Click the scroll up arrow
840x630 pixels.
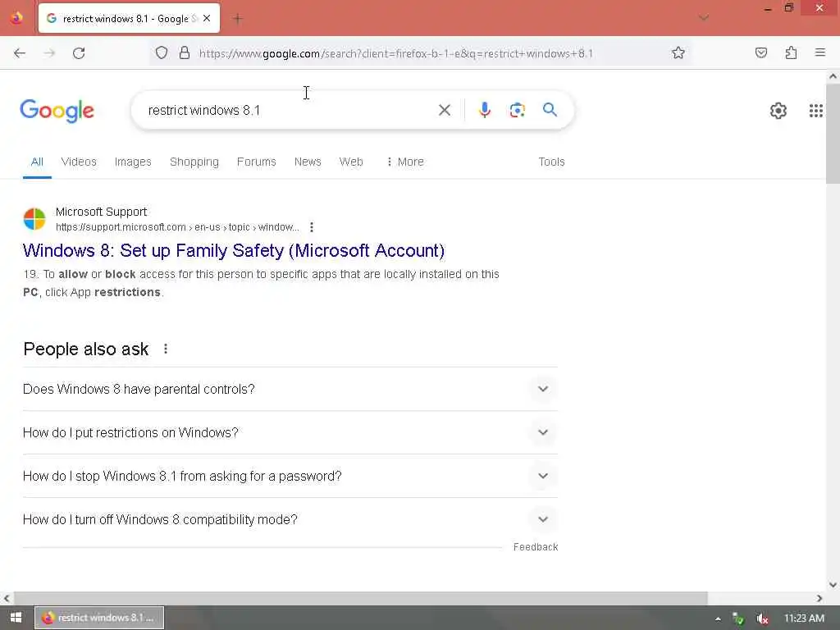coord(833,76)
